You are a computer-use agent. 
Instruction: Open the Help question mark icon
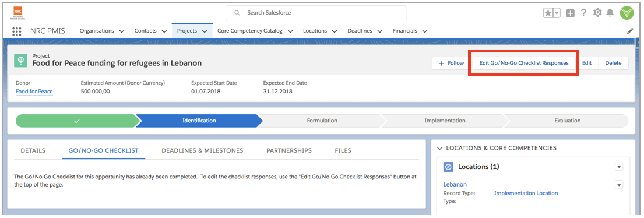[x=583, y=13]
